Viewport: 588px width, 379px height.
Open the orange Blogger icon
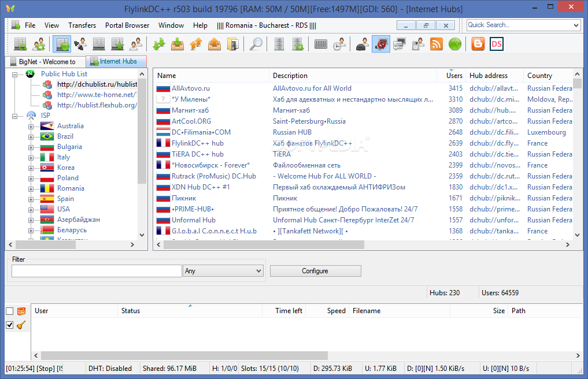coord(478,44)
